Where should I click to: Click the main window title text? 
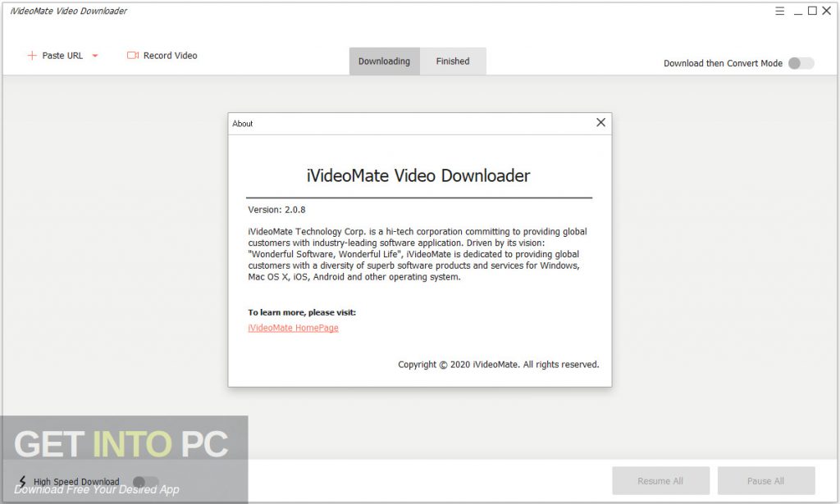(68, 11)
